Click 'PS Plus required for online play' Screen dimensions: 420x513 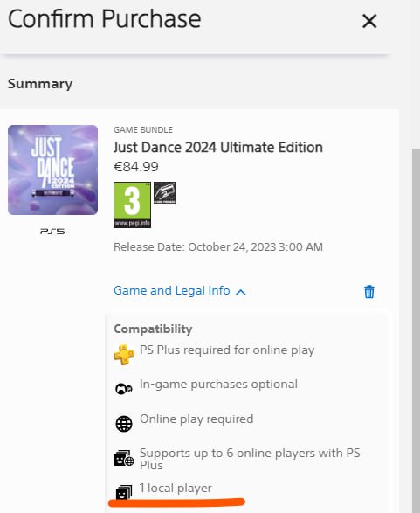tap(227, 350)
